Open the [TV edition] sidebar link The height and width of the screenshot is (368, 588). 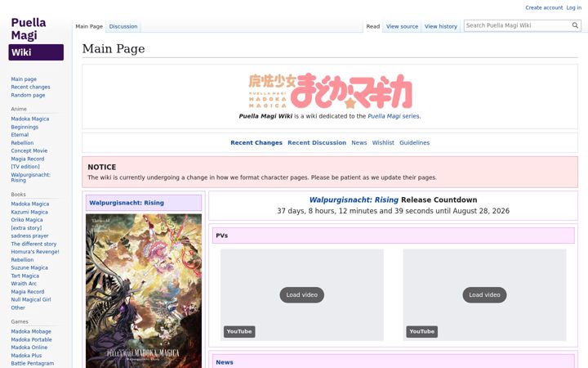pyautogui.click(x=25, y=167)
